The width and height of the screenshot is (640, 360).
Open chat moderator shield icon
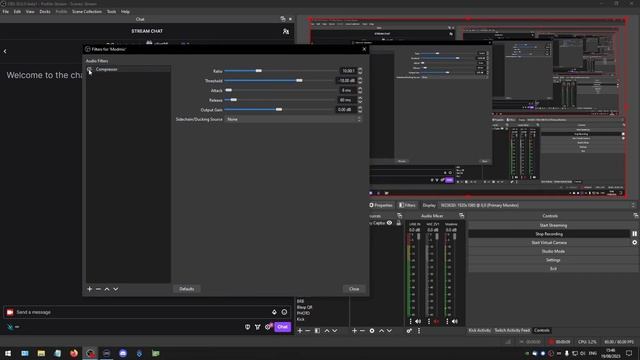coord(247,327)
